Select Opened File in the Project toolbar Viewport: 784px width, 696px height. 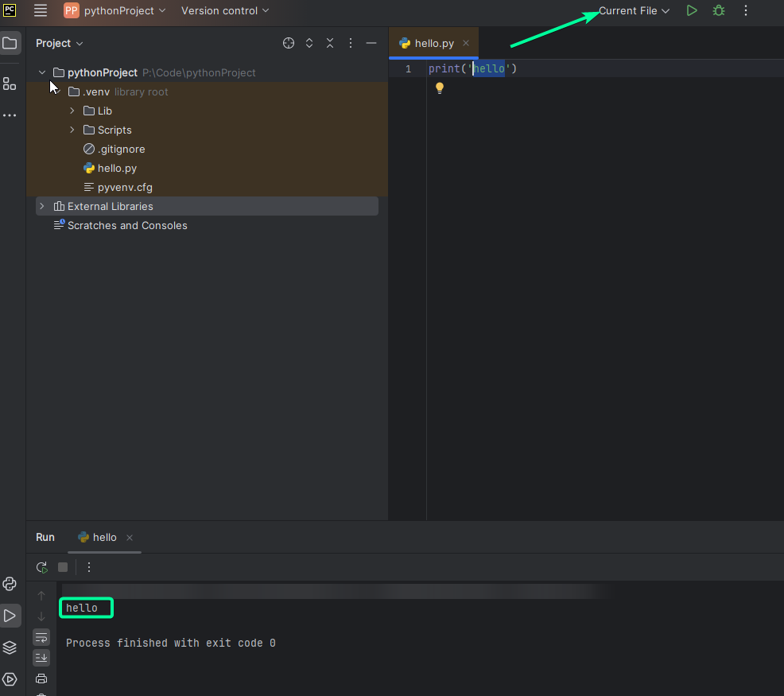click(x=288, y=43)
